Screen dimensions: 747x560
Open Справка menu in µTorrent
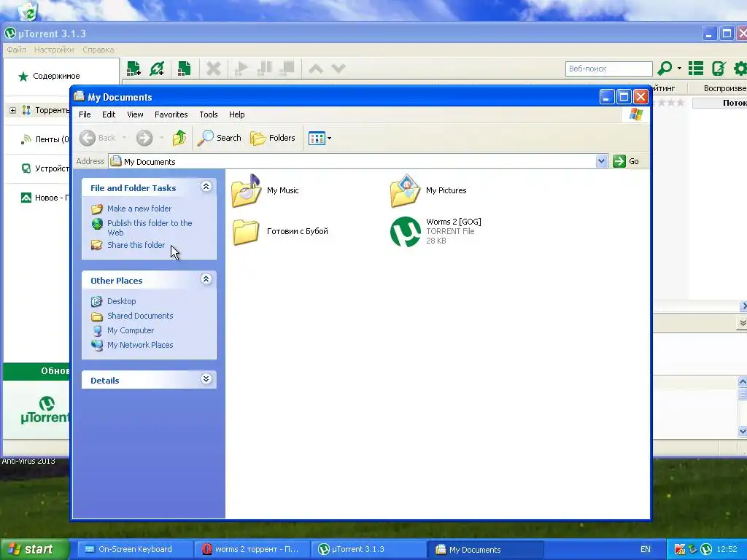(98, 50)
